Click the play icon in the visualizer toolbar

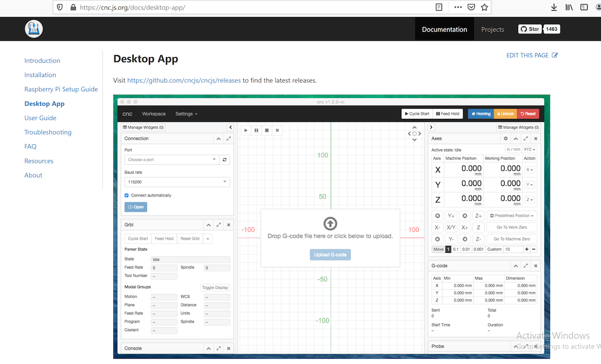246,130
